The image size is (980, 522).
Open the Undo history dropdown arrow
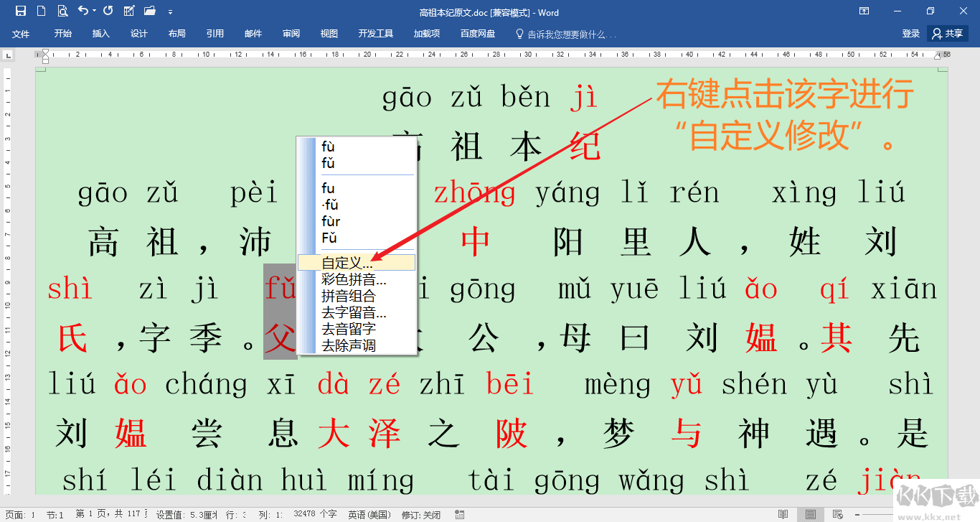93,10
